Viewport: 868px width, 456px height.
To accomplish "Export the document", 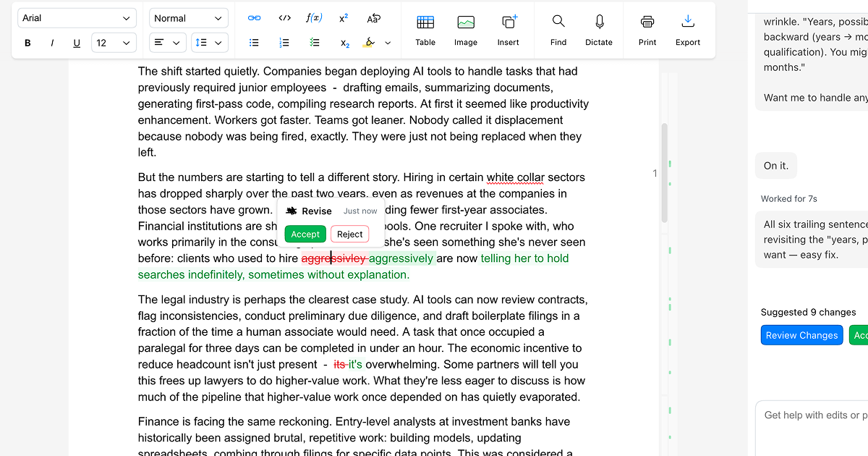I will pyautogui.click(x=688, y=30).
